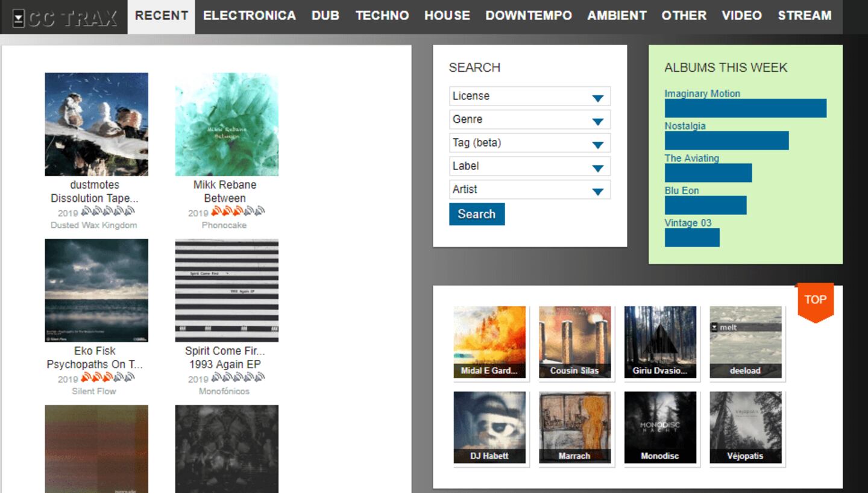This screenshot has width=868, height=493.
Task: Open the deeload melt album cover
Action: (745, 342)
